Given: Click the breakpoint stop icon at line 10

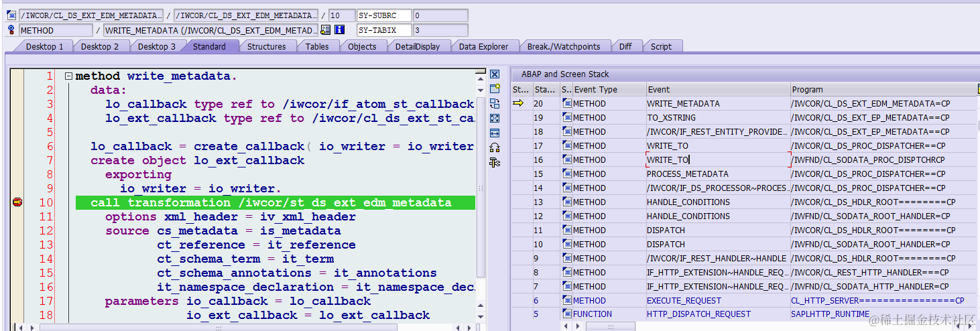Looking at the screenshot, I should point(17,202).
